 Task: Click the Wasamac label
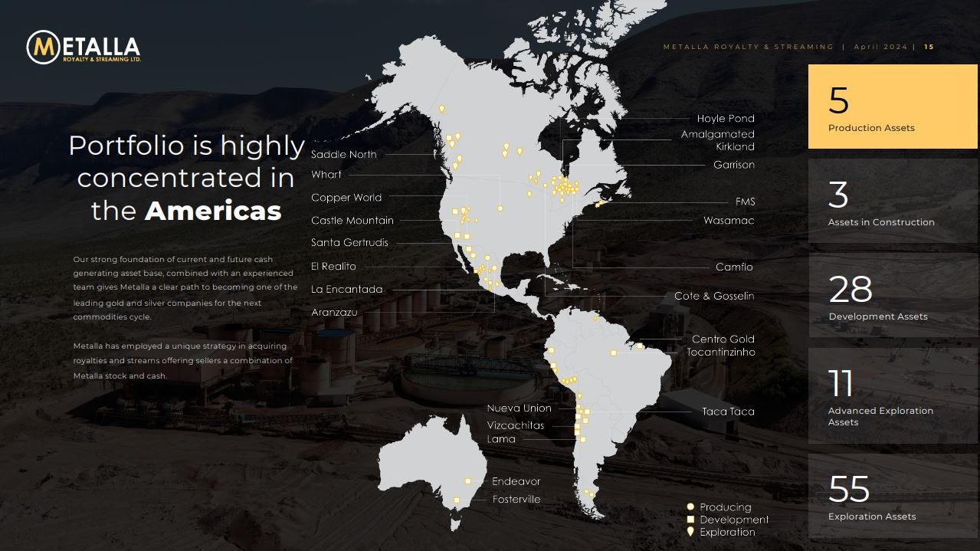pos(729,221)
